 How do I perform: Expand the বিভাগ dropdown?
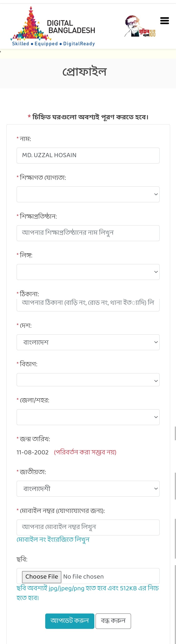(x=88, y=379)
